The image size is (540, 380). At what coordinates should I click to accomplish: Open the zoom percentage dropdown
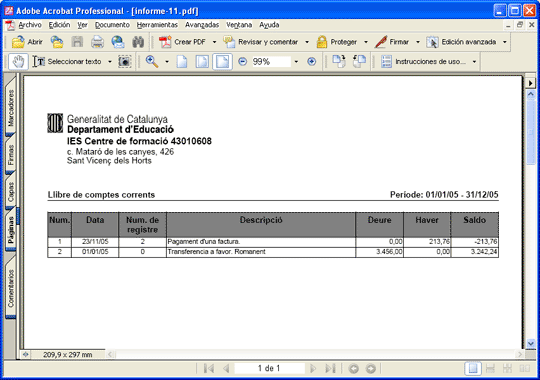296,62
